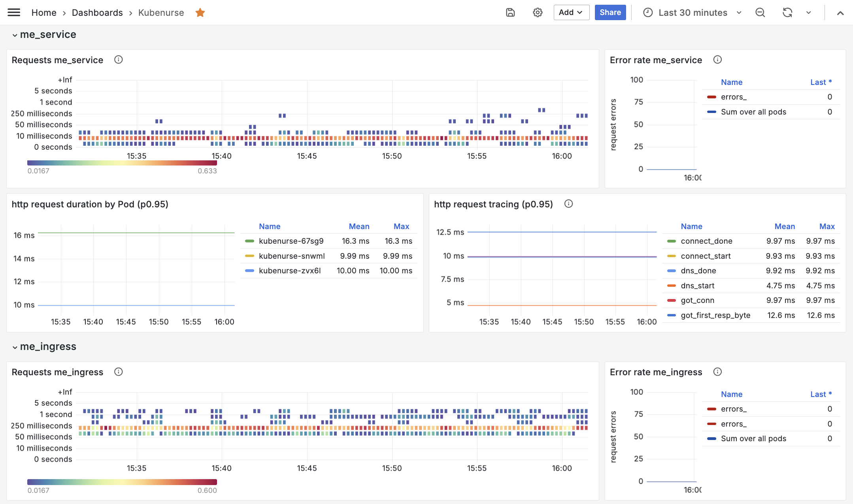
Task: Zoom out the time range
Action: [760, 13]
